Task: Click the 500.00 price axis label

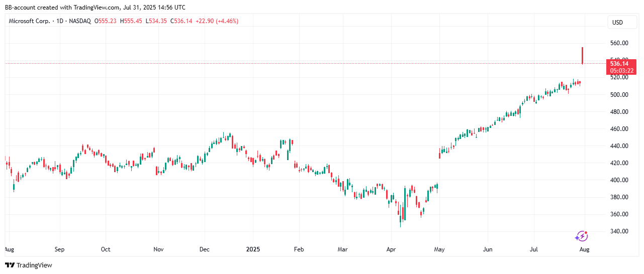Action: pos(619,94)
